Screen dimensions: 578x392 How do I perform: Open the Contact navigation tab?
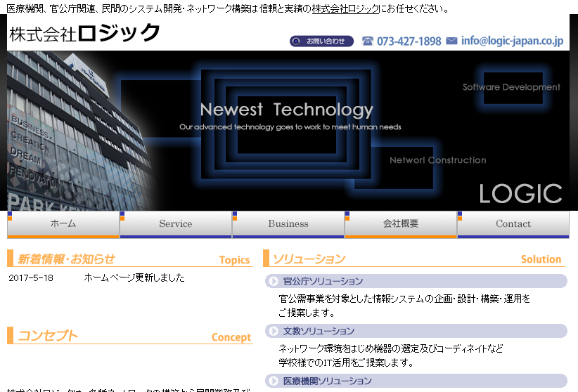click(x=513, y=224)
